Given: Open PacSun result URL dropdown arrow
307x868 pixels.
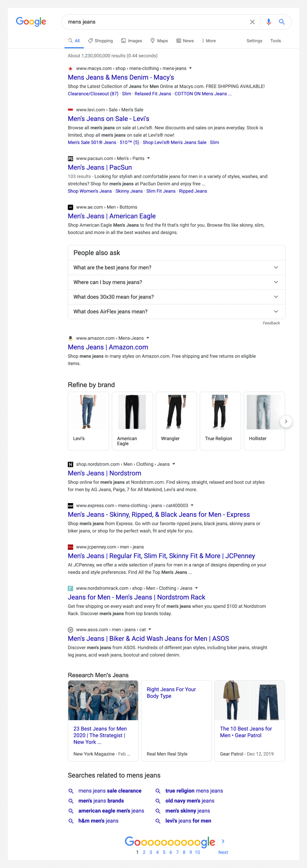Looking at the screenshot, I should click(x=149, y=158).
